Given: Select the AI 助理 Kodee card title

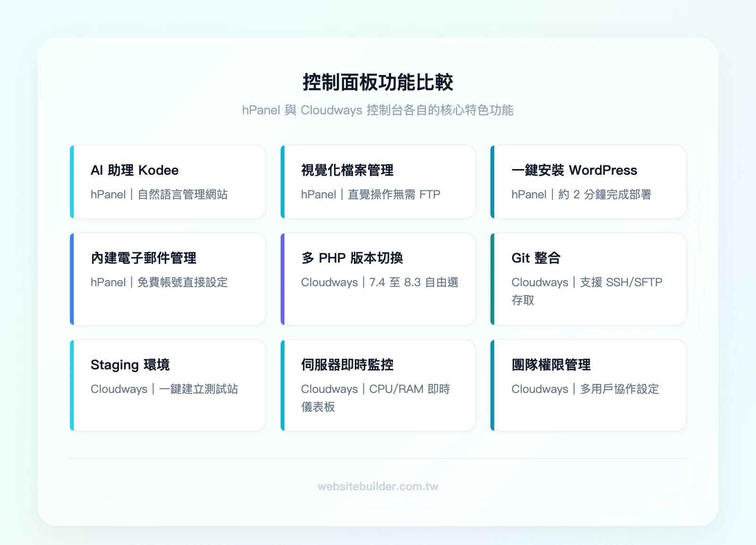Looking at the screenshot, I should tap(135, 170).
